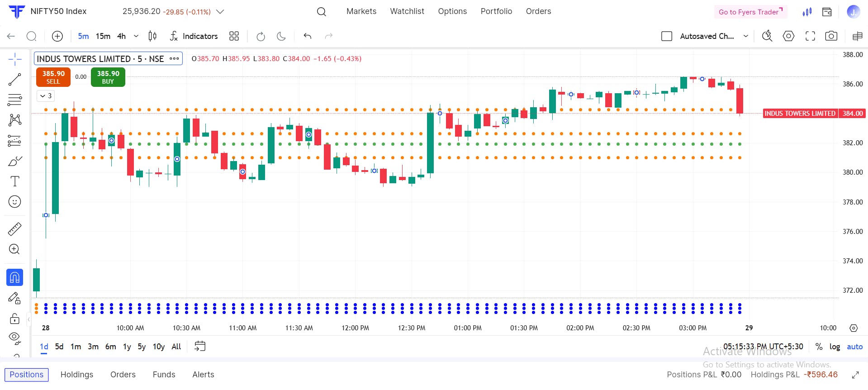Viewport: 868px width, 390px height.
Task: Click the 385.90 BUY button
Action: tap(108, 77)
